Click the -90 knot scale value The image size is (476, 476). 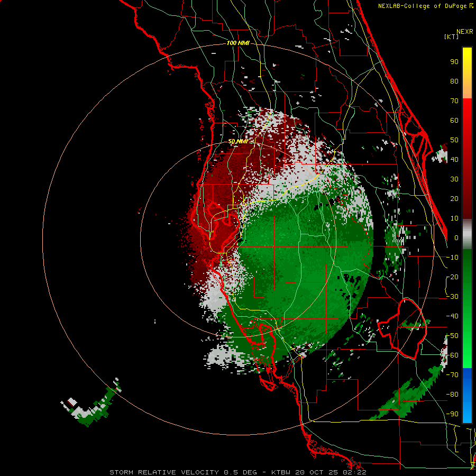click(x=452, y=414)
